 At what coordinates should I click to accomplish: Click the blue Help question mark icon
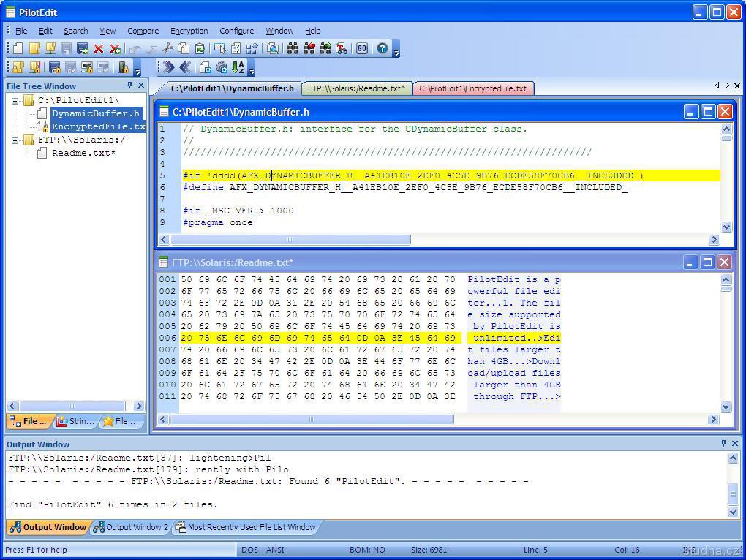tap(382, 49)
